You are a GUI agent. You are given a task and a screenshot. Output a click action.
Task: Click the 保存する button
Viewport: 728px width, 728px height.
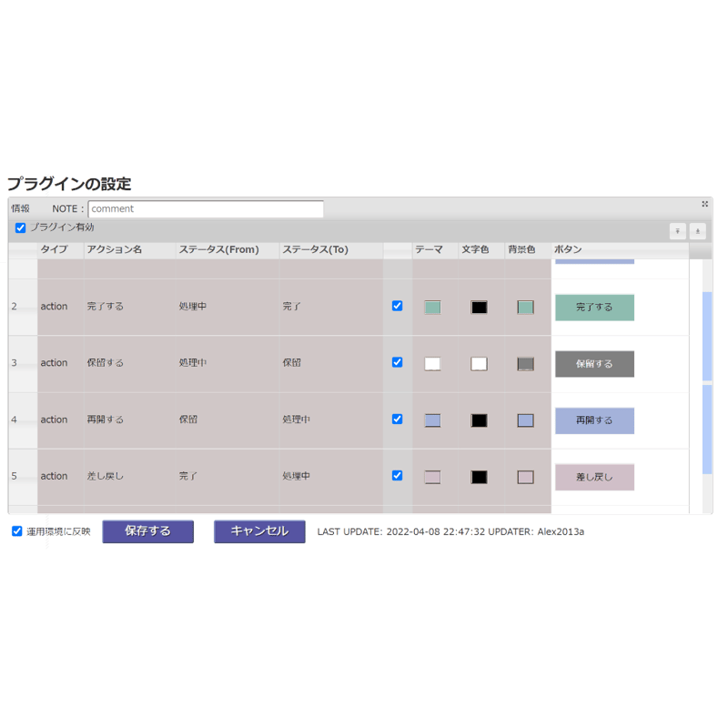pos(147,531)
